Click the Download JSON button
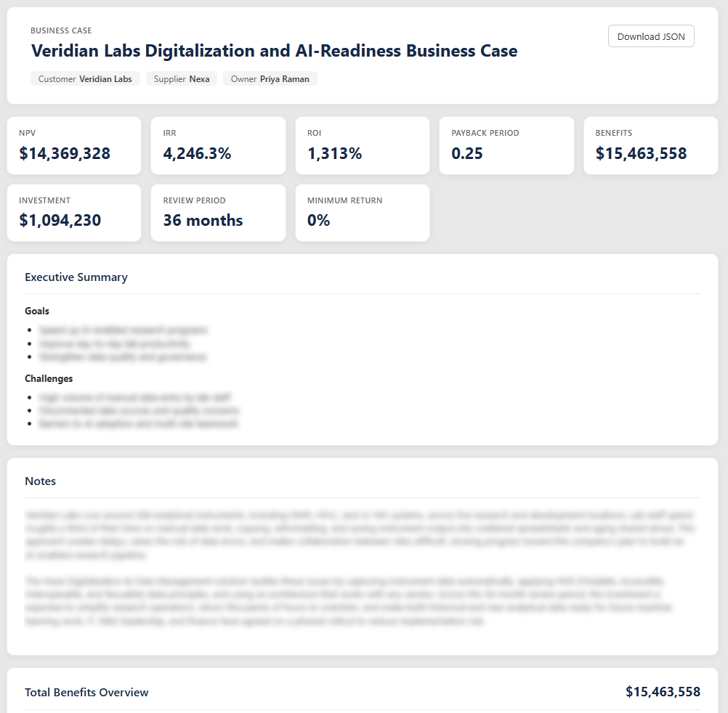 click(651, 36)
